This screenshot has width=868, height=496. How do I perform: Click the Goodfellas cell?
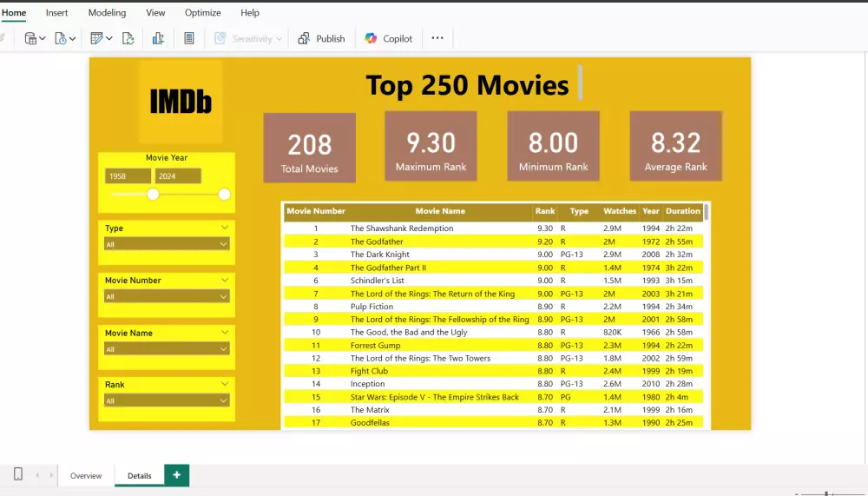pos(370,423)
